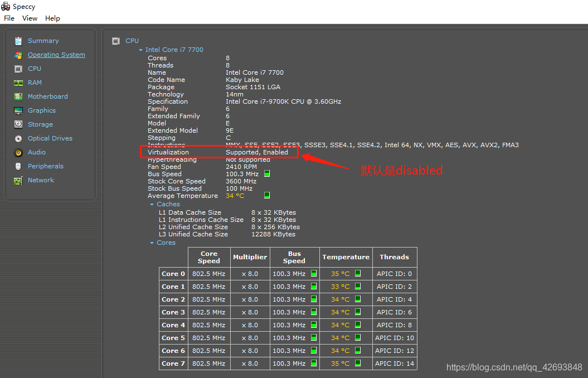Open the Help menu
The image size is (588, 378).
[x=52, y=18]
